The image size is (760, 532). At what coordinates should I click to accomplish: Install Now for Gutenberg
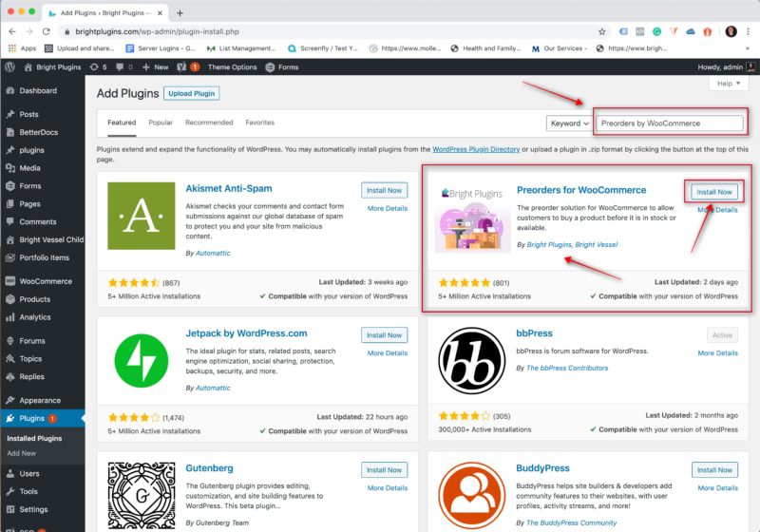pyautogui.click(x=384, y=470)
